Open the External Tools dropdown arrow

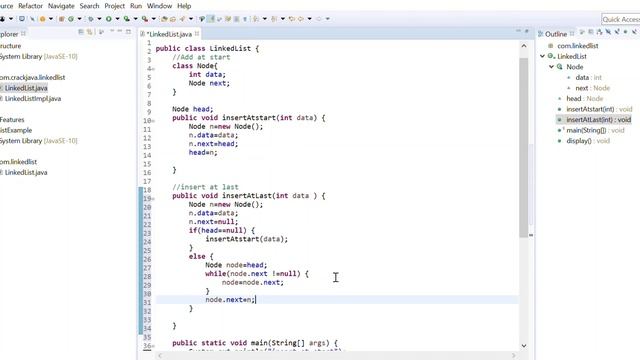coord(154,19)
